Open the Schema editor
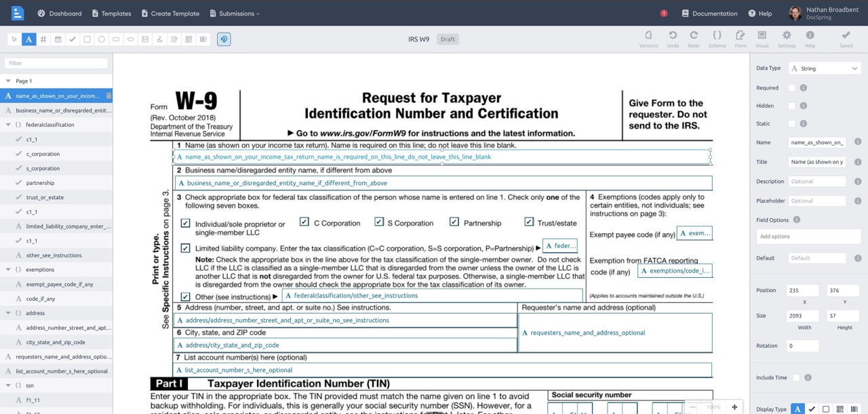Viewport: 868px width, 414px height. pos(717,39)
